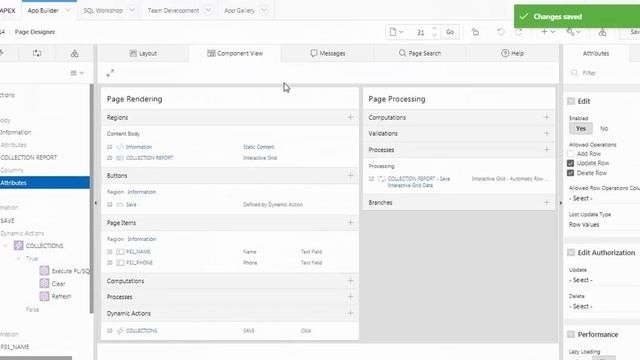640x360 pixels.
Task: Click the filter search magnifier icon
Action: pyautogui.click(x=574, y=73)
